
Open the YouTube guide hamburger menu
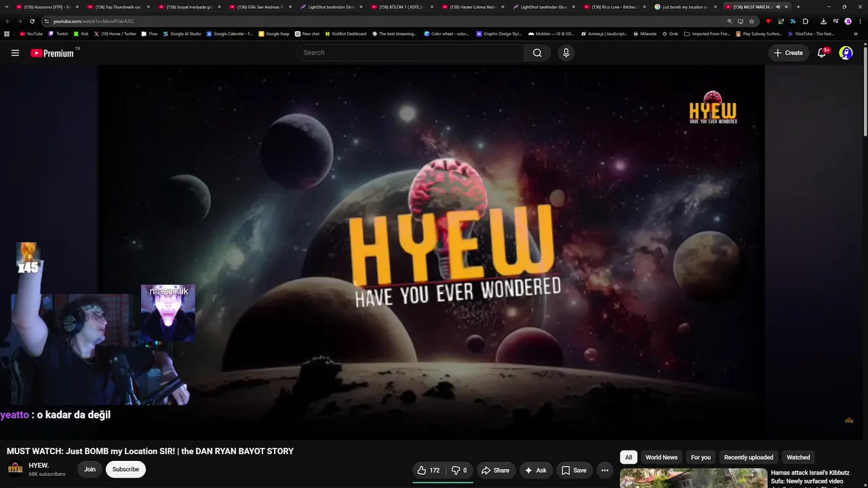pos(15,53)
